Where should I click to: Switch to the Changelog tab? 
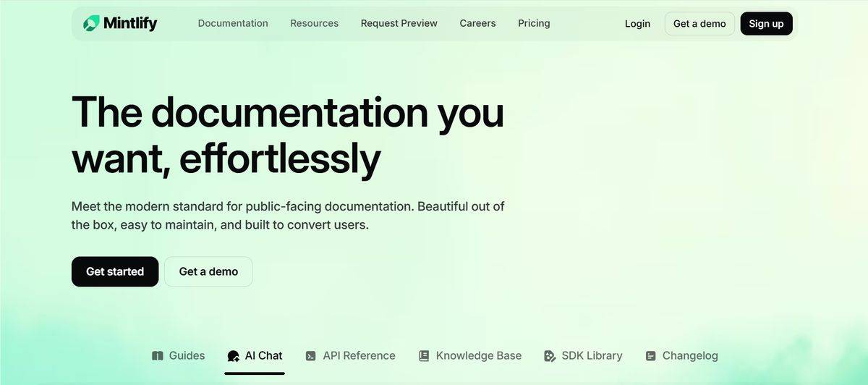(x=682, y=355)
